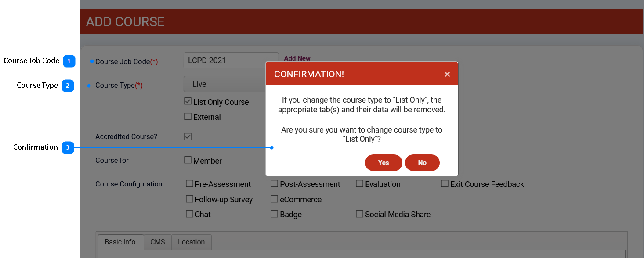Turn on the Chat option
Screen dimensions: 644x258
tap(189, 214)
